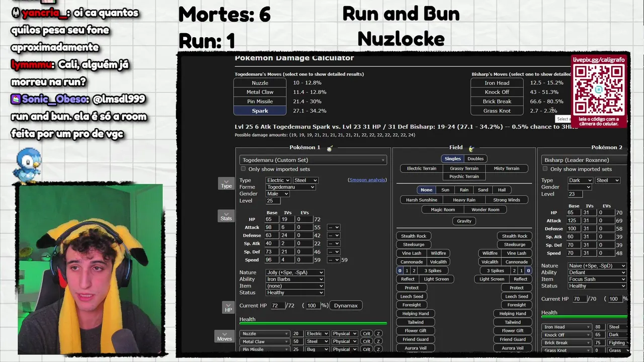Click the badge icon before yancria_'s name
644x362 pixels.
(x=16, y=14)
